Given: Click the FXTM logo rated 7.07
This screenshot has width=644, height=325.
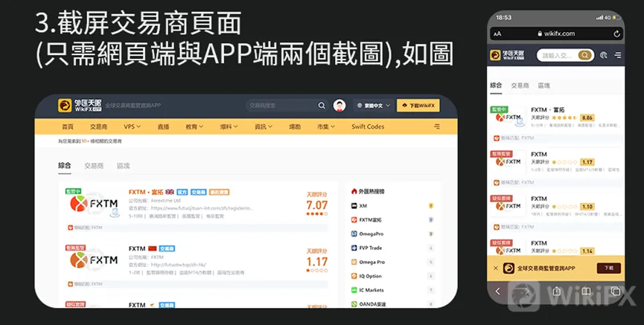Looking at the screenshot, I should (x=94, y=204).
